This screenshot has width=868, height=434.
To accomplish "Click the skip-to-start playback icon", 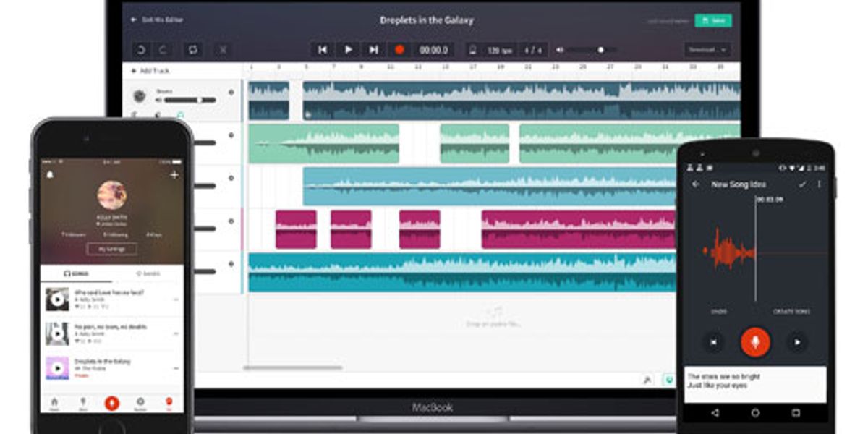I will (x=323, y=48).
